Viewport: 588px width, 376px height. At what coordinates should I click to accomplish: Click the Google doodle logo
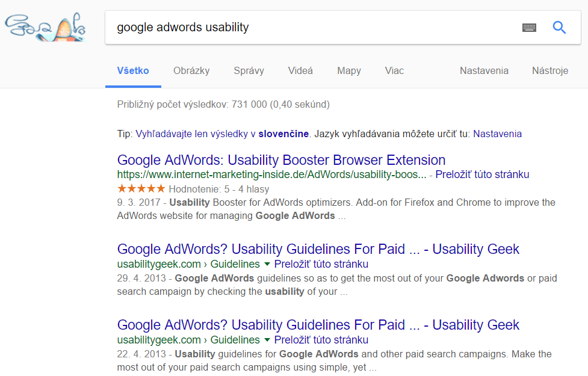pyautogui.click(x=45, y=27)
